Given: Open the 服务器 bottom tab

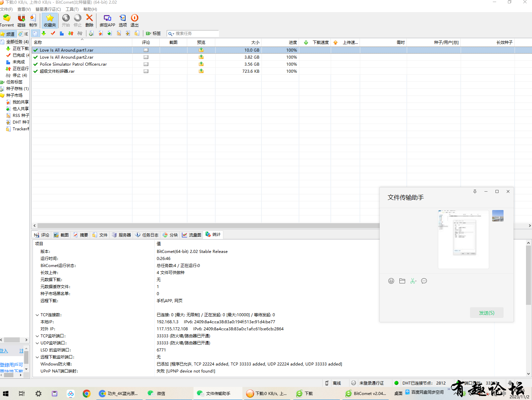Looking at the screenshot, I should click(122, 235).
